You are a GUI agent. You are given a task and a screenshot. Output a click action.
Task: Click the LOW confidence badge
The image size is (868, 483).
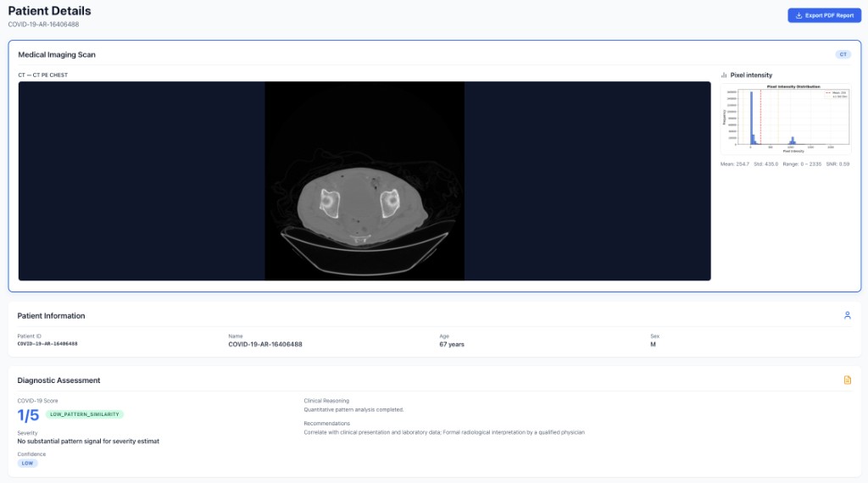point(27,463)
